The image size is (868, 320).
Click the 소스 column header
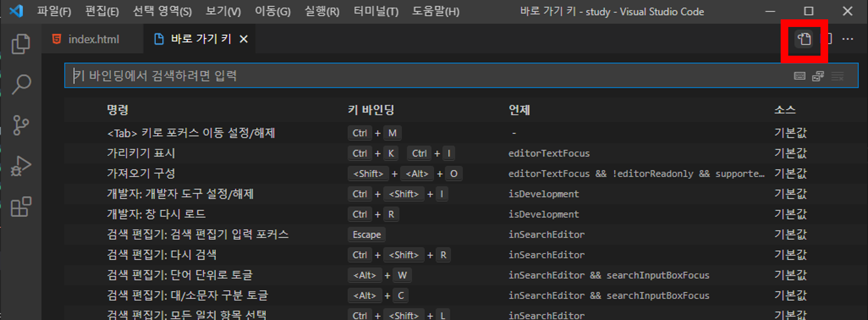(x=785, y=110)
